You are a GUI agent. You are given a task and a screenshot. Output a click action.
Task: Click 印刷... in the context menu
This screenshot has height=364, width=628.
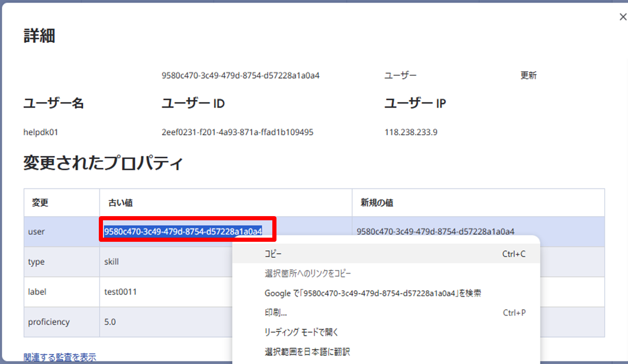[276, 313]
